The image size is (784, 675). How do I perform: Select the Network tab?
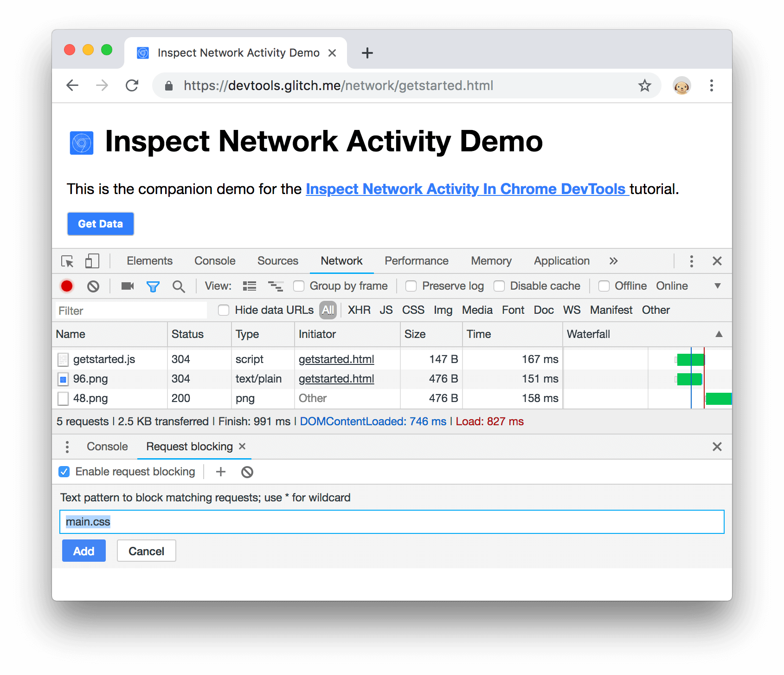point(341,261)
